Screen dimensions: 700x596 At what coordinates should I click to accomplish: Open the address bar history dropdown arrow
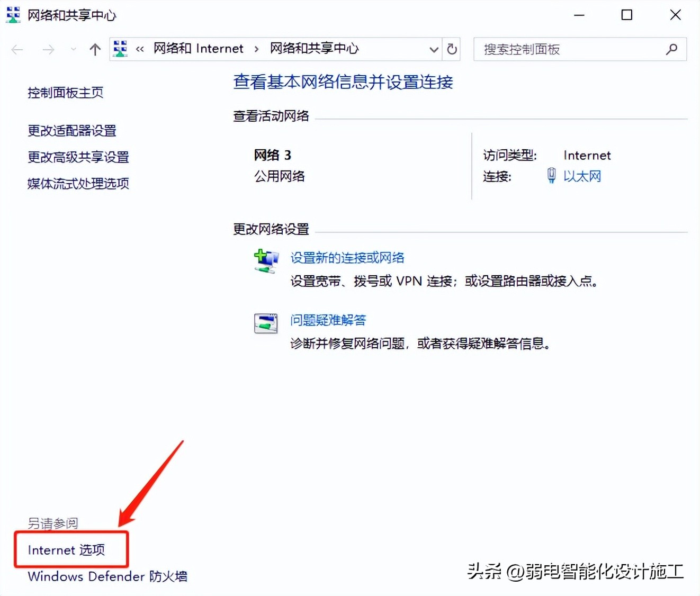tap(434, 49)
